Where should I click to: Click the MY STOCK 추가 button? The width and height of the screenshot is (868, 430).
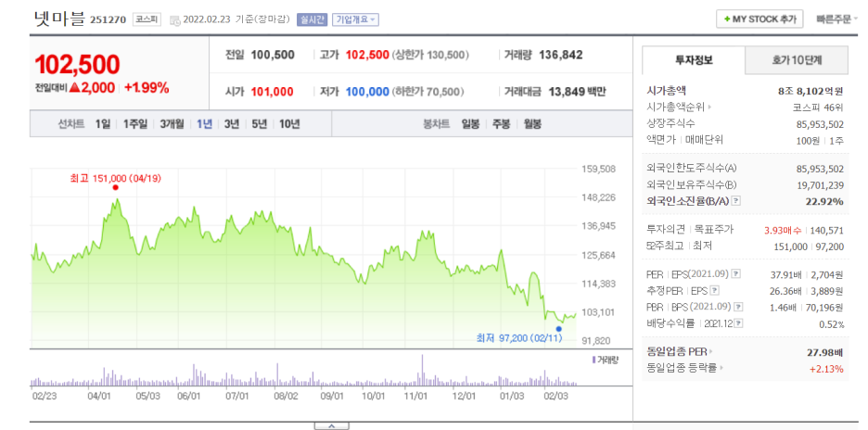click(x=759, y=19)
